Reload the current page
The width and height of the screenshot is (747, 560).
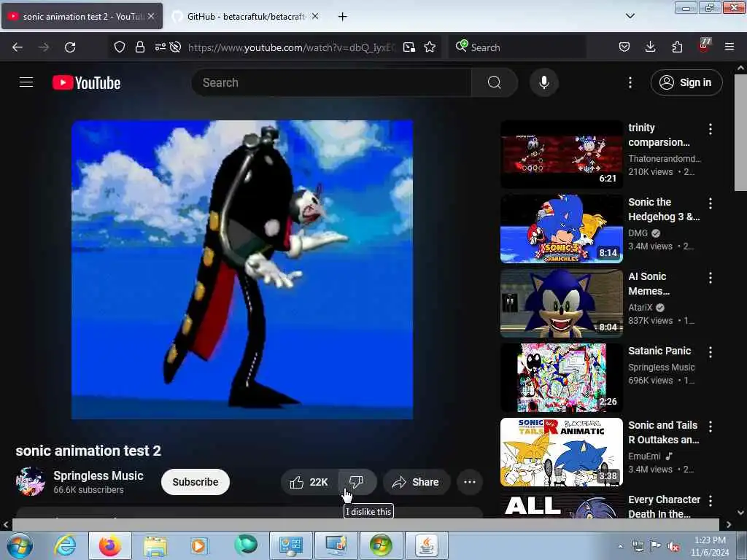point(70,47)
